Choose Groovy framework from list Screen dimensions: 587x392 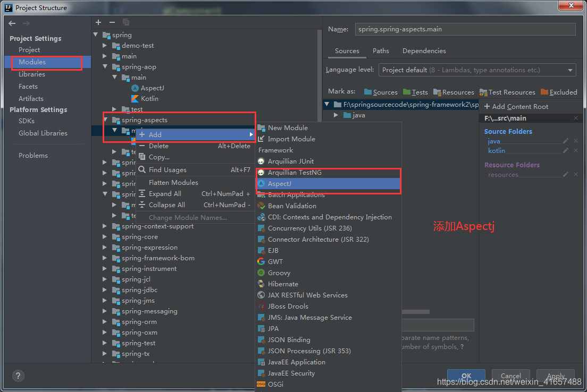[328, 272]
